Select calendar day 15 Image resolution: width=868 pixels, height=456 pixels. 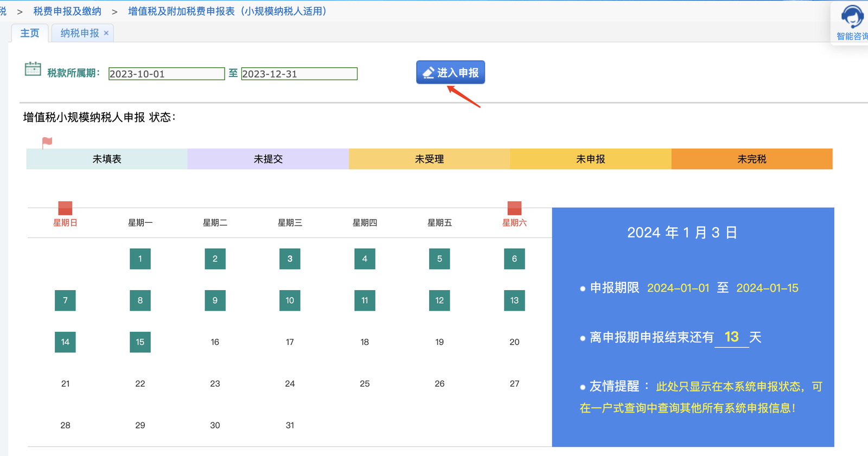(x=140, y=342)
